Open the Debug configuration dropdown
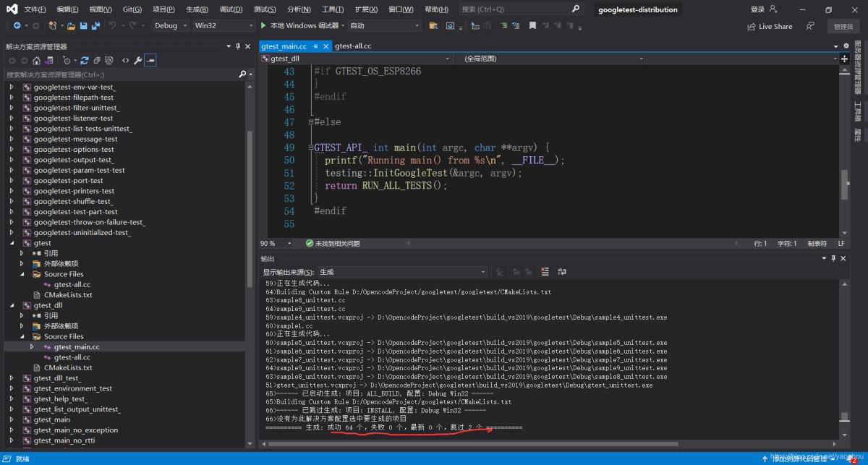The height and width of the screenshot is (465, 868). point(171,25)
